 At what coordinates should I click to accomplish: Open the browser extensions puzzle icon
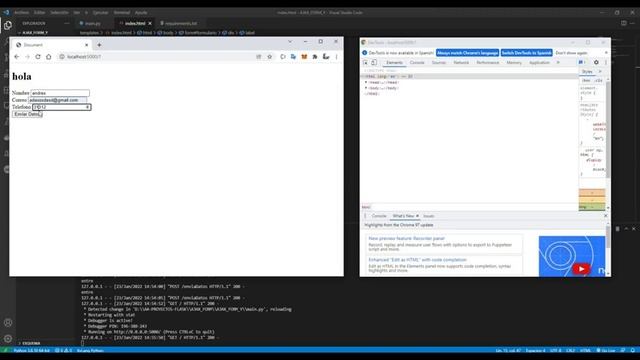(315, 57)
